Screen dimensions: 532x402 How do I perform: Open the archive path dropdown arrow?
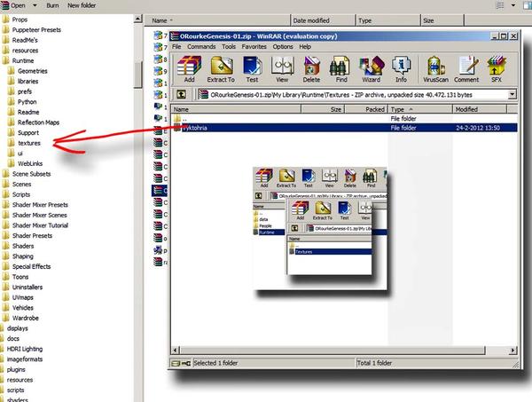pos(512,94)
